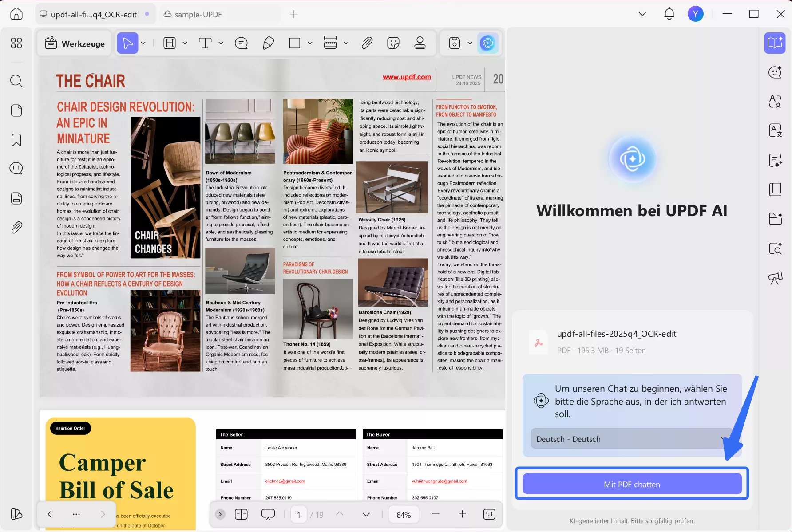Click the page number input field
792x532 pixels.
pyautogui.click(x=298, y=514)
